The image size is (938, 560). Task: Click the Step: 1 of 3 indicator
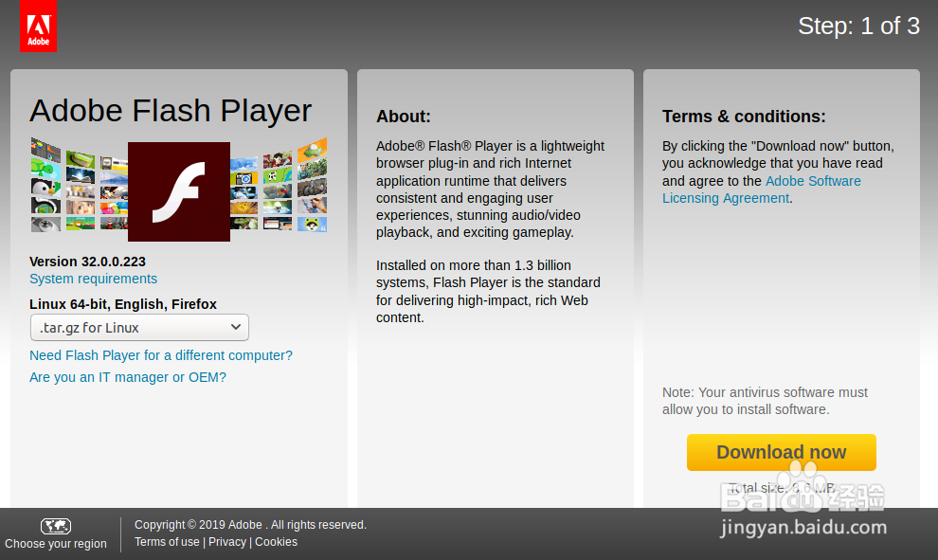tap(858, 26)
